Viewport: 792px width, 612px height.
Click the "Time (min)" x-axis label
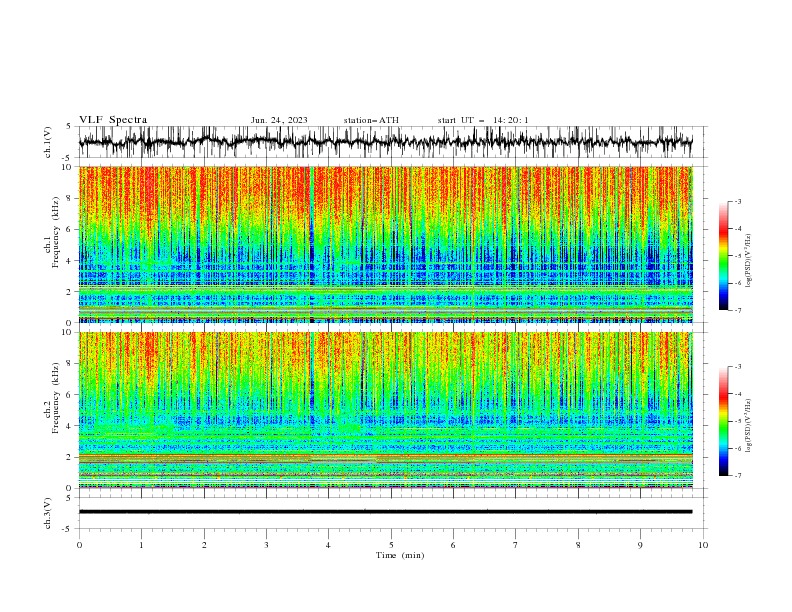pos(400,555)
